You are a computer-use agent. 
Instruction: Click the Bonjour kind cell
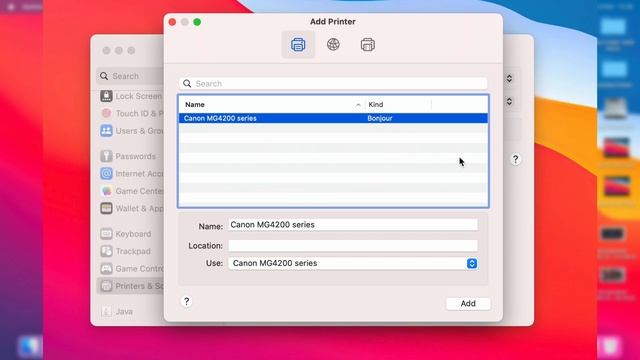[380, 118]
